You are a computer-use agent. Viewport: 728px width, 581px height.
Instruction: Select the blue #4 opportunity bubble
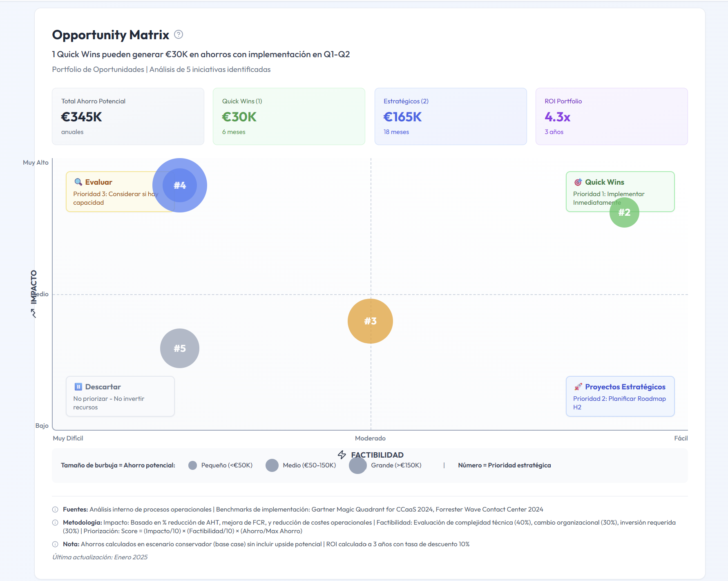pyautogui.click(x=180, y=185)
